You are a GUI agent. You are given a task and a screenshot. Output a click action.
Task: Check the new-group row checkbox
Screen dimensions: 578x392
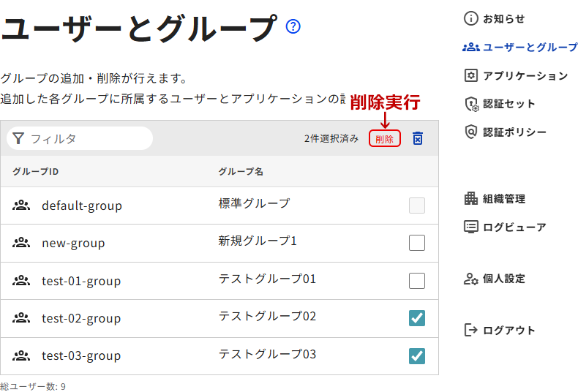(417, 243)
